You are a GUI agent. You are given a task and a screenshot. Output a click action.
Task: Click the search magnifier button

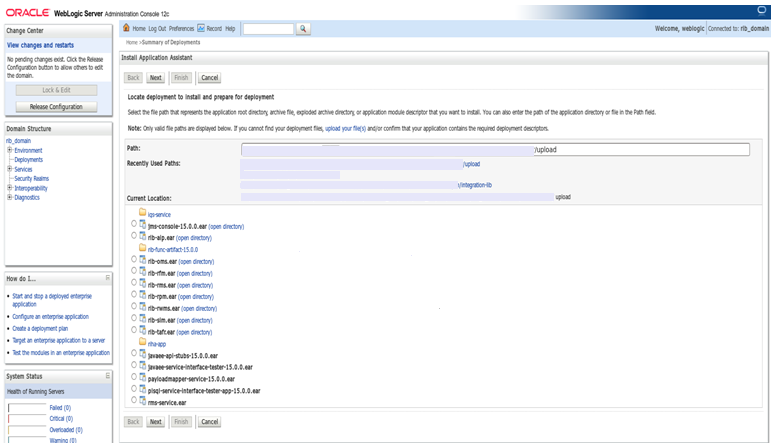coord(303,29)
